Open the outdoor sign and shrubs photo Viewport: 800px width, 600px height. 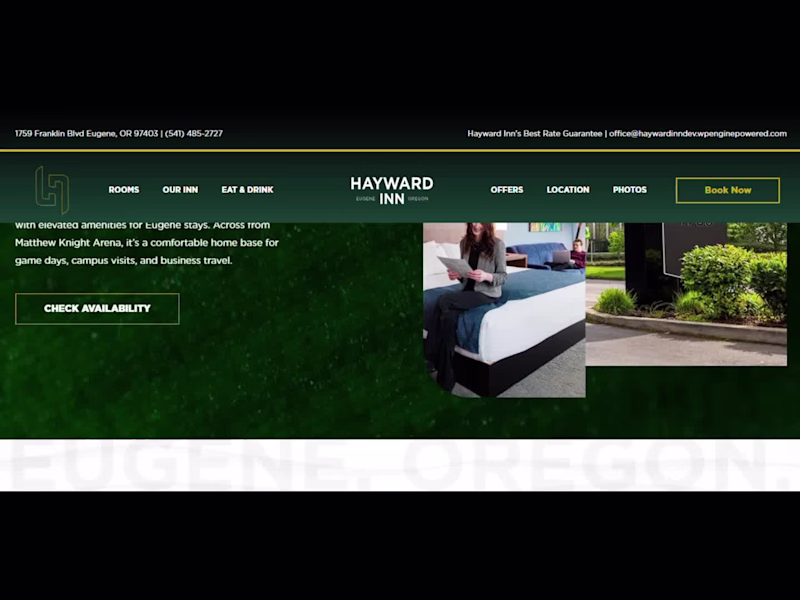click(x=686, y=294)
